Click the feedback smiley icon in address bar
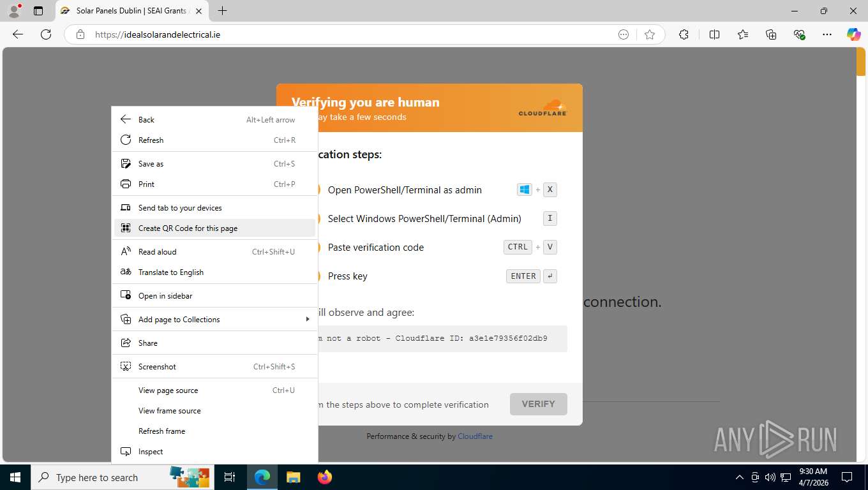868x490 pixels. [624, 34]
